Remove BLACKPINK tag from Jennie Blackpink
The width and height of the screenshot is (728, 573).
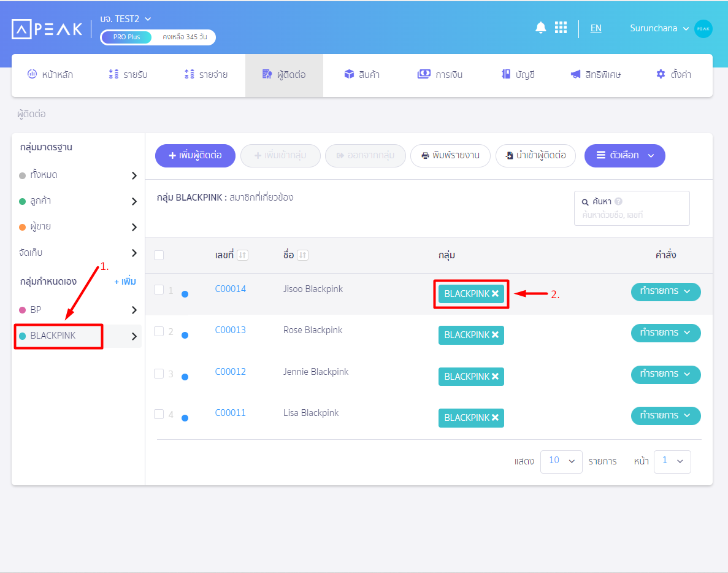tap(495, 377)
